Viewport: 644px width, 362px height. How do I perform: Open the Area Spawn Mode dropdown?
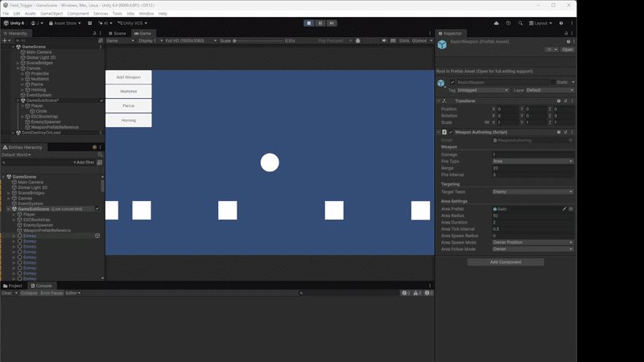pos(533,243)
